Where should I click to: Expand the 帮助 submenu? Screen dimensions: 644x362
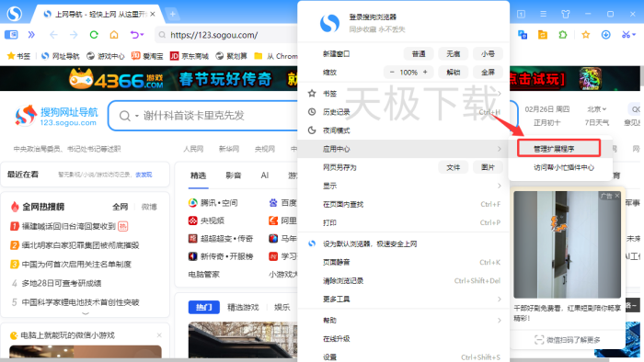click(x=403, y=320)
